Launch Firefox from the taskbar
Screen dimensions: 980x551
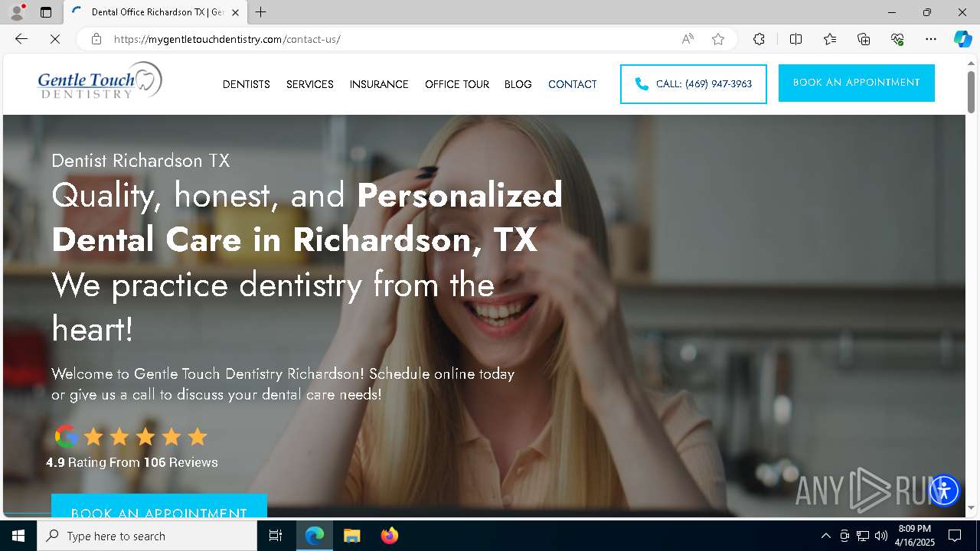point(390,536)
